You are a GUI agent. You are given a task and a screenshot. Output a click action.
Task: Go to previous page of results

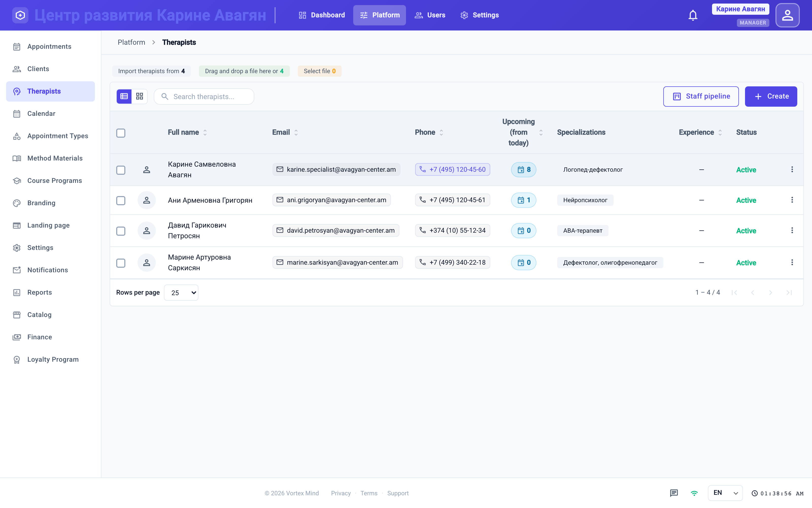pyautogui.click(x=753, y=293)
